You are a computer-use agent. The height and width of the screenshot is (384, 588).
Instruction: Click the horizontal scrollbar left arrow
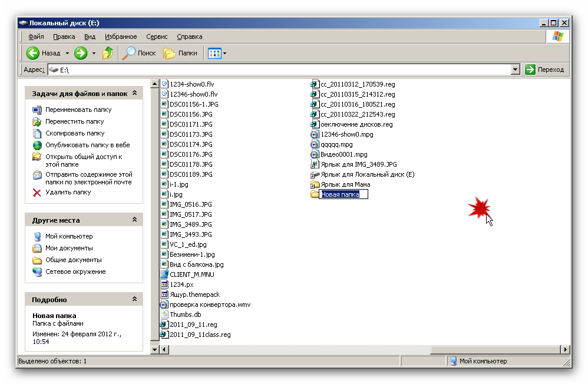(164, 349)
